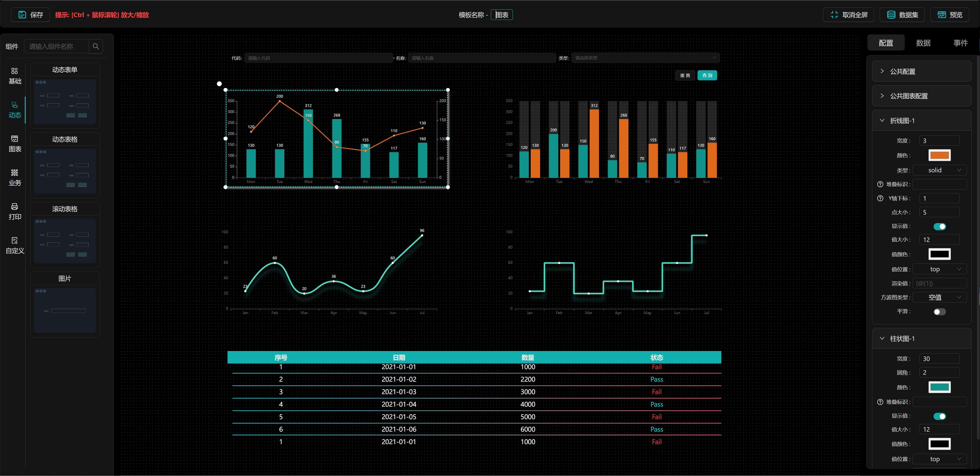Click the help icon beside Y轴下标
Viewport: 980px width, 476px height.
880,198
